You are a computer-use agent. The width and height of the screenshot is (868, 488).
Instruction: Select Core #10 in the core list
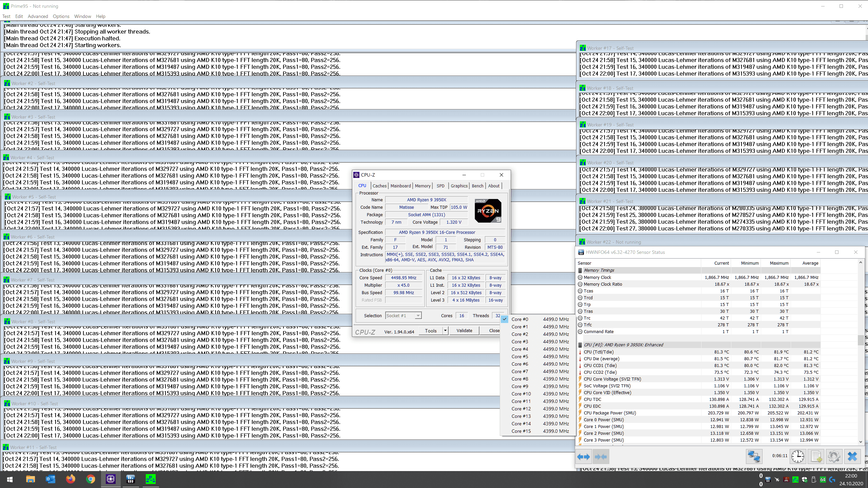(538, 394)
